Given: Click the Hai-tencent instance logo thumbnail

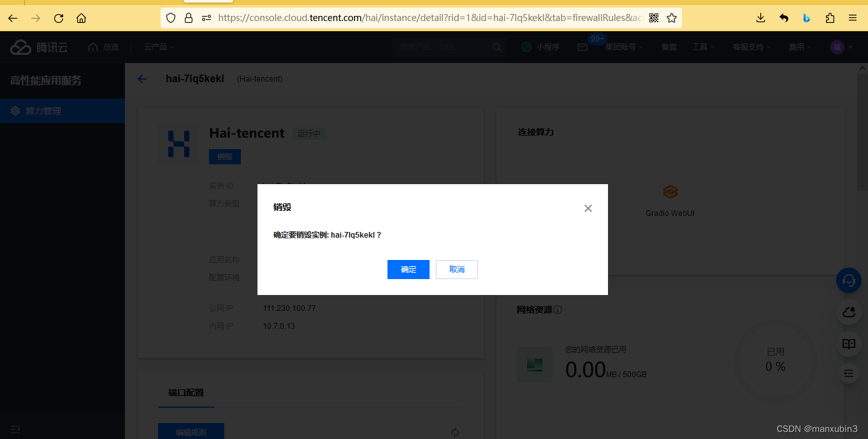Looking at the screenshot, I should click(178, 145).
